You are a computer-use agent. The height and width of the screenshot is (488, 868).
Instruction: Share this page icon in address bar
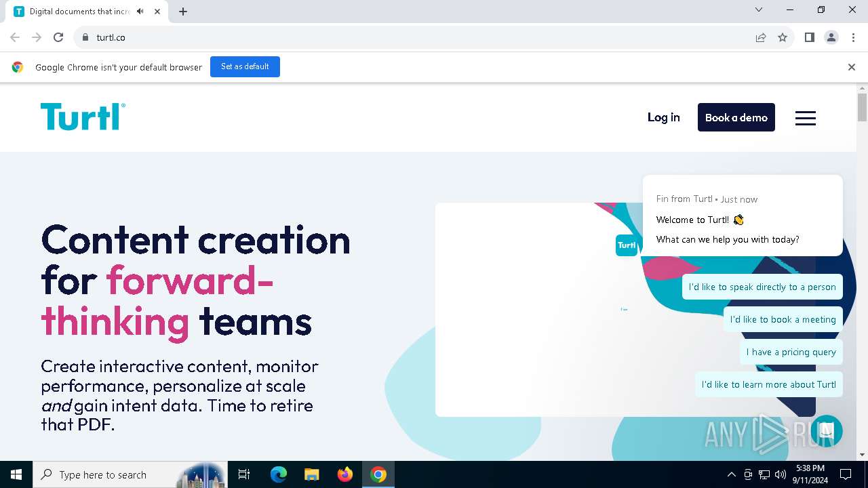(761, 37)
